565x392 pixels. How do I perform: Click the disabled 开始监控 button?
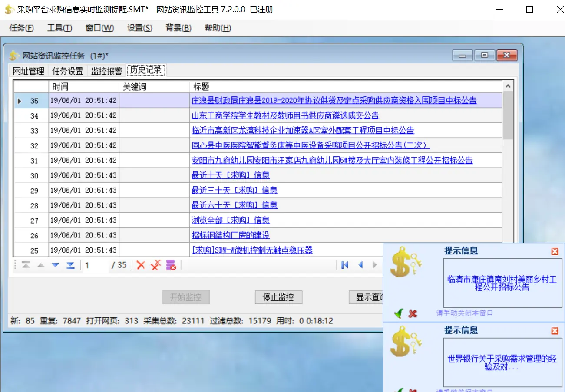(x=186, y=297)
